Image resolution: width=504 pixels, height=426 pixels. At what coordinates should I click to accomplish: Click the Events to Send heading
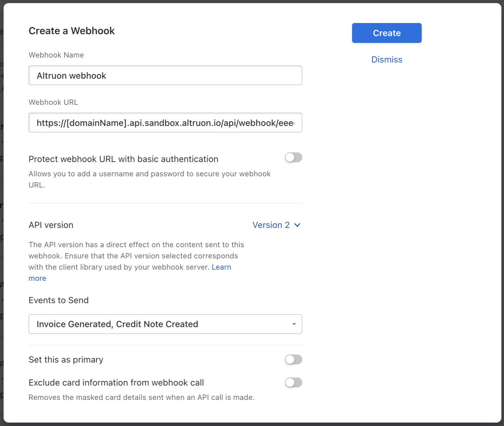pyautogui.click(x=58, y=300)
